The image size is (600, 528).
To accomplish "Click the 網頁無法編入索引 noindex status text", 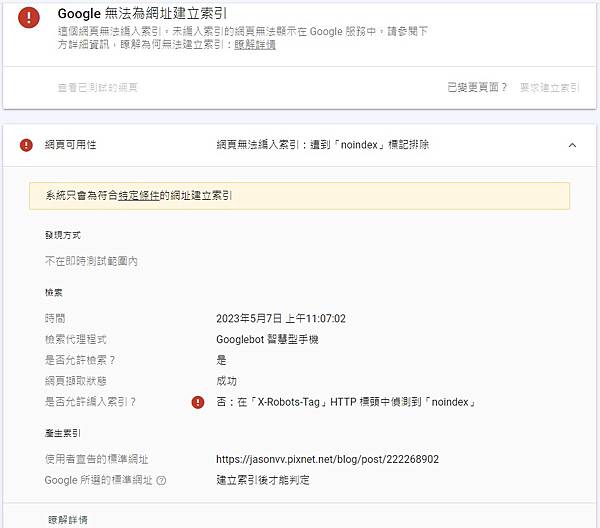I will [323, 145].
